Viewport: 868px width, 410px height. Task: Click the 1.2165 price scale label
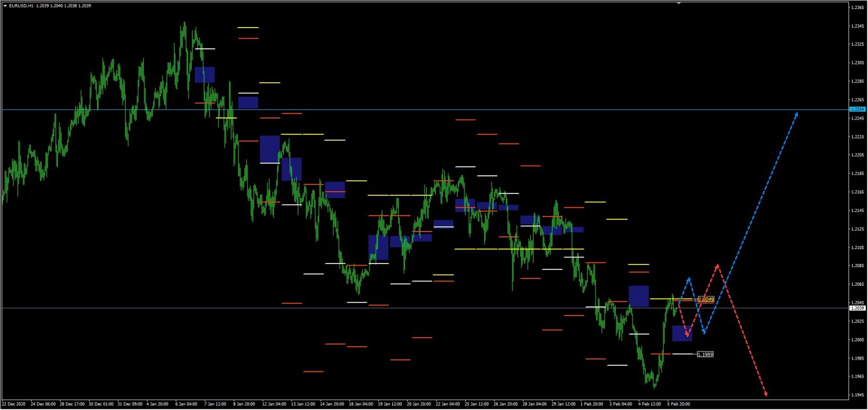coord(857,192)
